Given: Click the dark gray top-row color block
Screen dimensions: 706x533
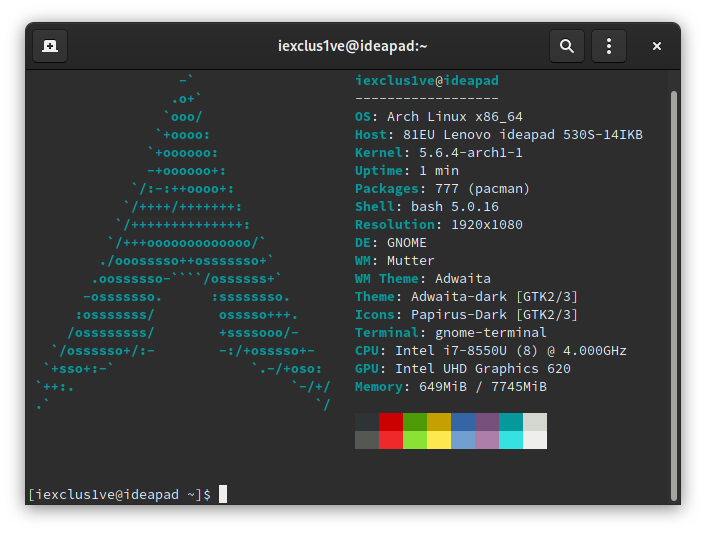Looking at the screenshot, I should click(x=367, y=422).
